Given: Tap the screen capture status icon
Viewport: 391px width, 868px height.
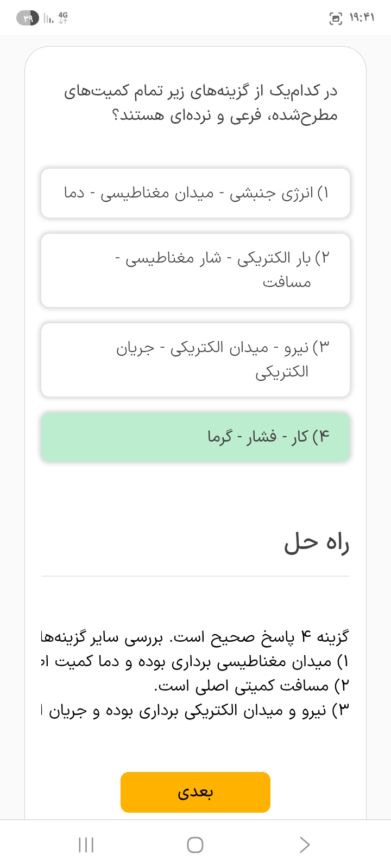Looking at the screenshot, I should click(336, 18).
